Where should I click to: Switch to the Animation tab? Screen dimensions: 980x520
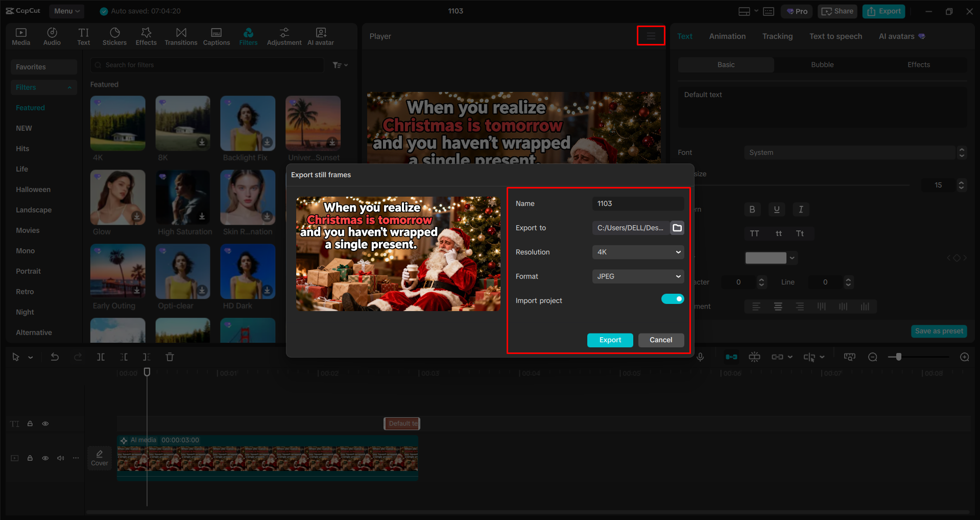click(727, 36)
